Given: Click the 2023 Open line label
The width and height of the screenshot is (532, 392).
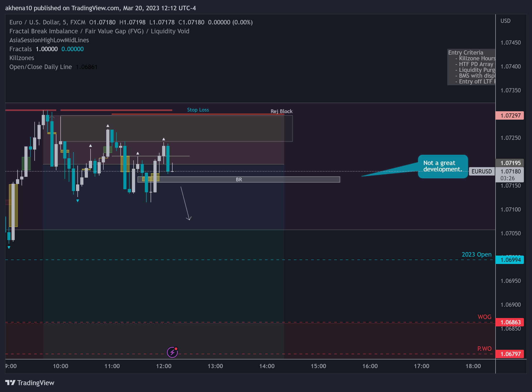Looking at the screenshot, I should coord(477,255).
